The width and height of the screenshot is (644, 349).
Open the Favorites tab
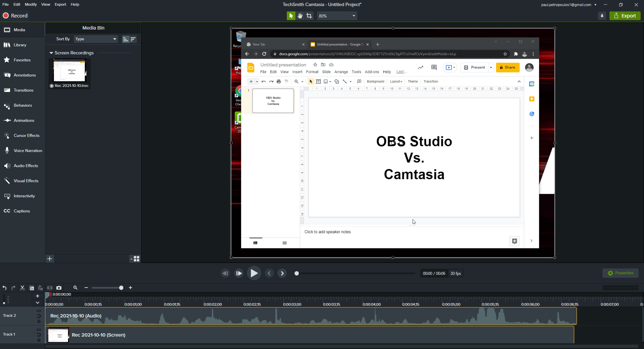[22, 60]
